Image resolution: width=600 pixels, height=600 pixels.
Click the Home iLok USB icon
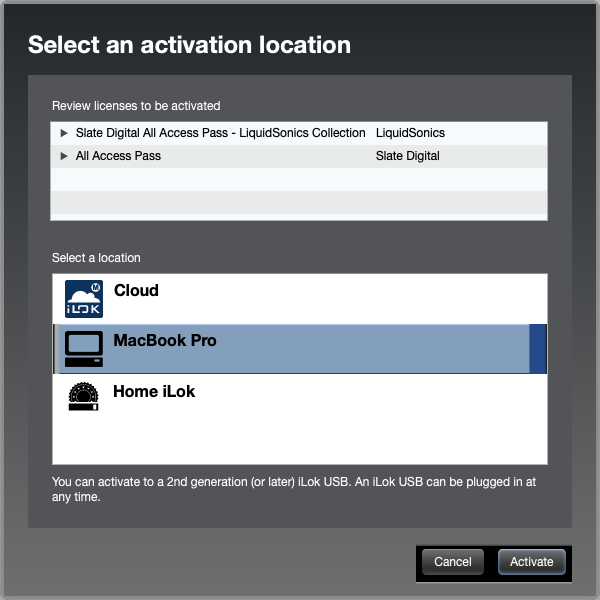pos(83,396)
